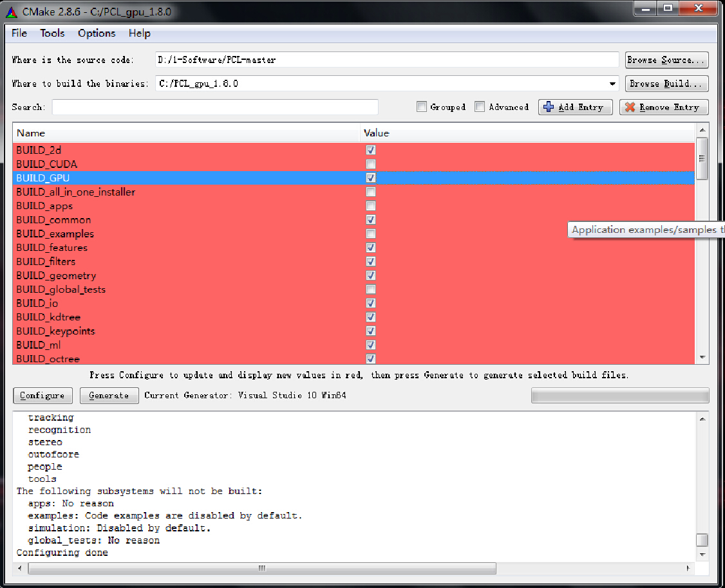This screenshot has width=725, height=588.
Task: Click the output log left scroll arrow
Action: click(x=19, y=568)
